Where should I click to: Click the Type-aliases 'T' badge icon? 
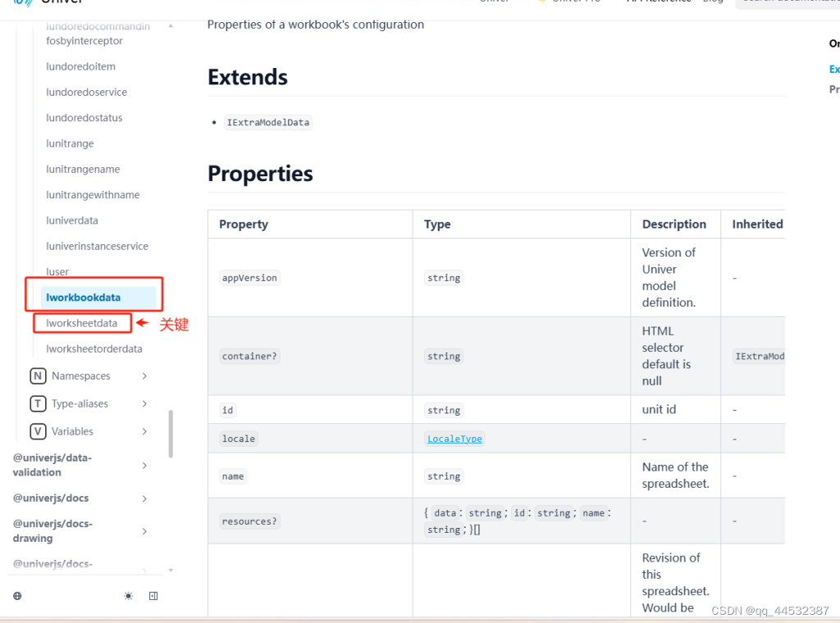(x=38, y=404)
